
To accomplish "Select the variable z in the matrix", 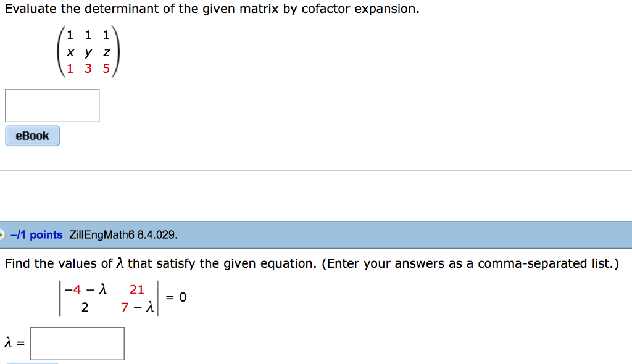I will (x=106, y=52).
